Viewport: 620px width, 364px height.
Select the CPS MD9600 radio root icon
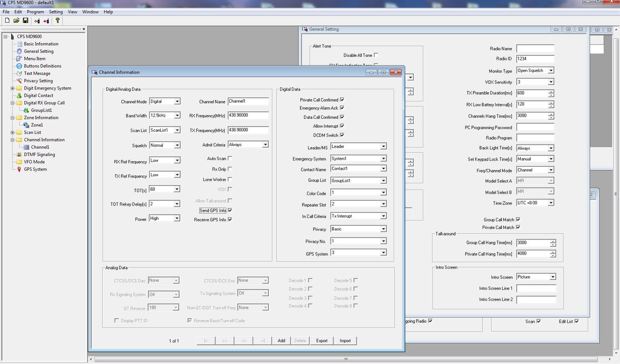[x=13, y=37]
